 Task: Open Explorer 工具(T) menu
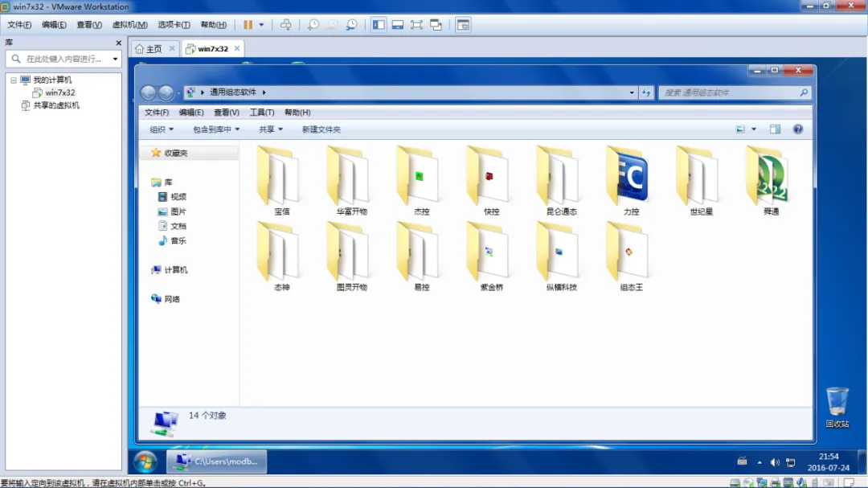pyautogui.click(x=262, y=113)
